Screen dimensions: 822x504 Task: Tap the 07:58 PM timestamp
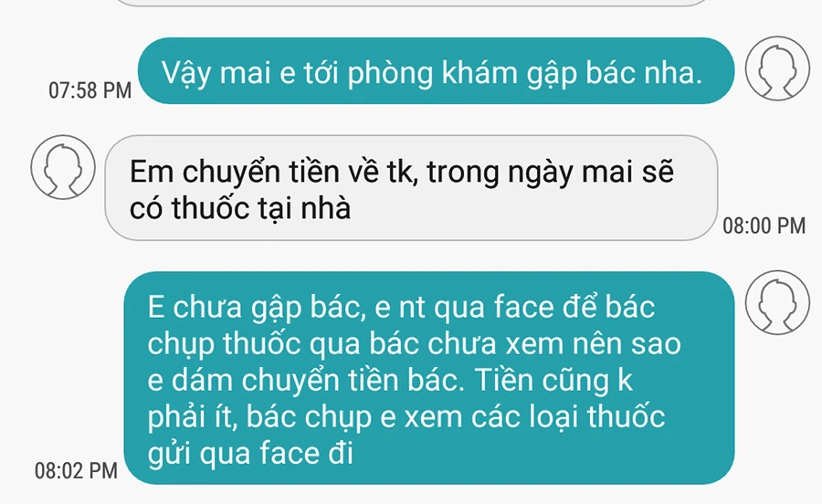click(x=90, y=90)
